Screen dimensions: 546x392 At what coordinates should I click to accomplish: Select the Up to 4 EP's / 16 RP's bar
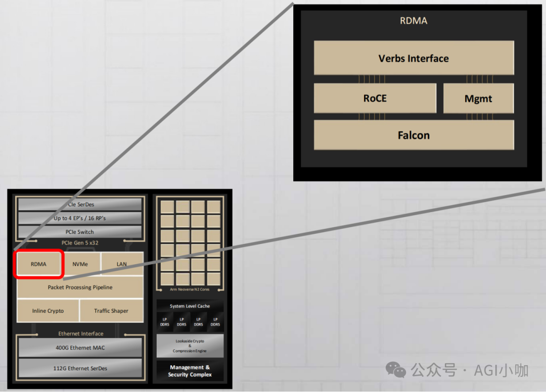[x=80, y=218]
